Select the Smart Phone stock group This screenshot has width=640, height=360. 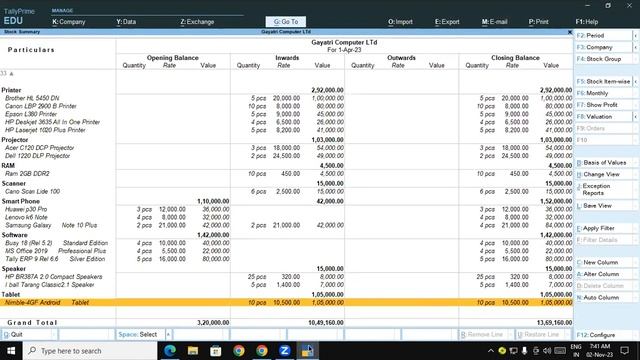point(21,201)
